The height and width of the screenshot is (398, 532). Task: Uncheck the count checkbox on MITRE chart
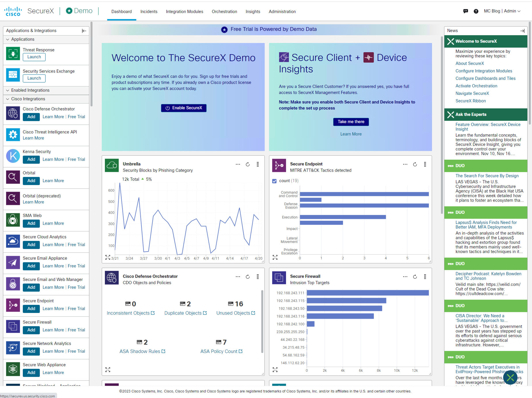coord(274,181)
